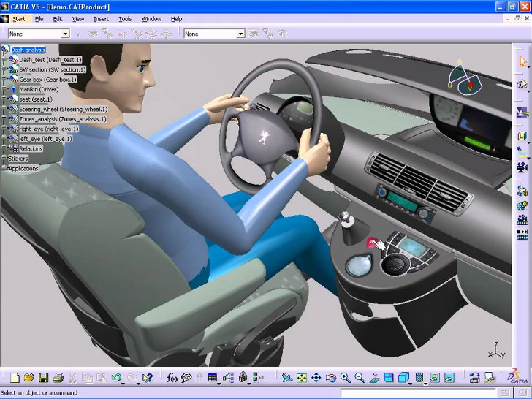Expand the Steering_wheel tree node
The height and width of the screenshot is (399, 532).
click(x=4, y=109)
